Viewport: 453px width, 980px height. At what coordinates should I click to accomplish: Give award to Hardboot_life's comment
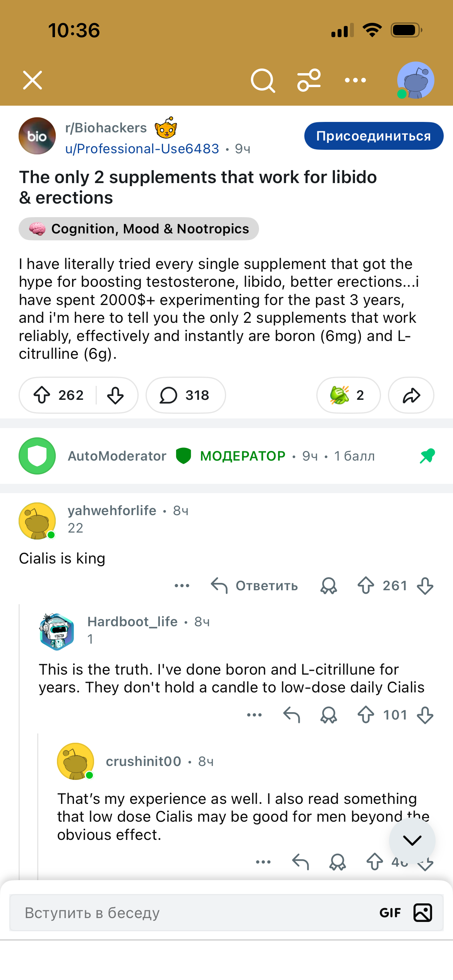(x=329, y=715)
